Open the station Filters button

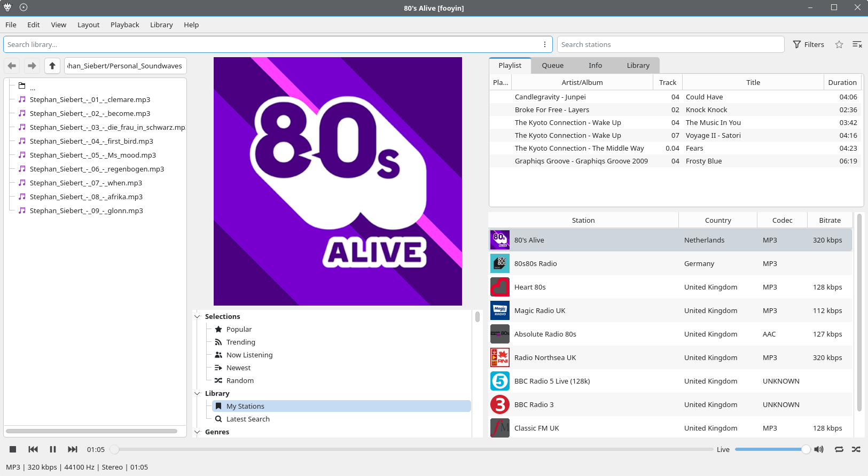tap(809, 44)
